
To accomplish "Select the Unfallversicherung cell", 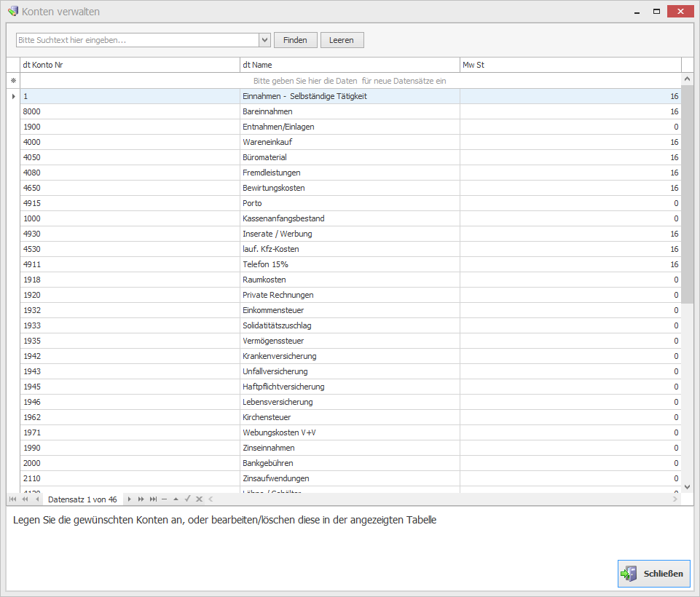I will (350, 371).
